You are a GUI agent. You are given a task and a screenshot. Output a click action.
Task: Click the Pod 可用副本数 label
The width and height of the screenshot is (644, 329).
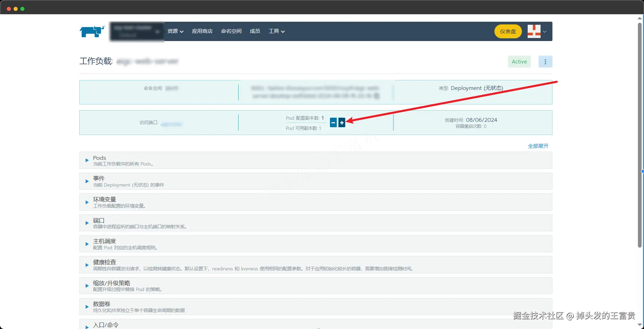tap(301, 128)
